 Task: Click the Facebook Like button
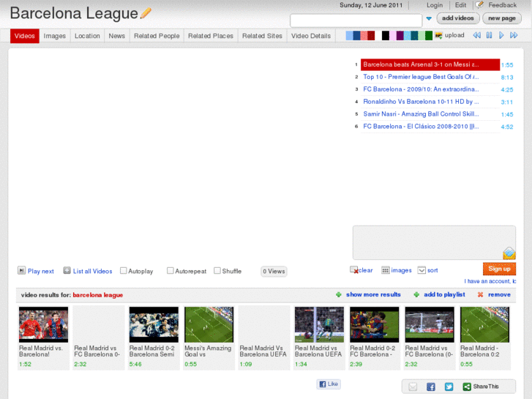pos(329,384)
